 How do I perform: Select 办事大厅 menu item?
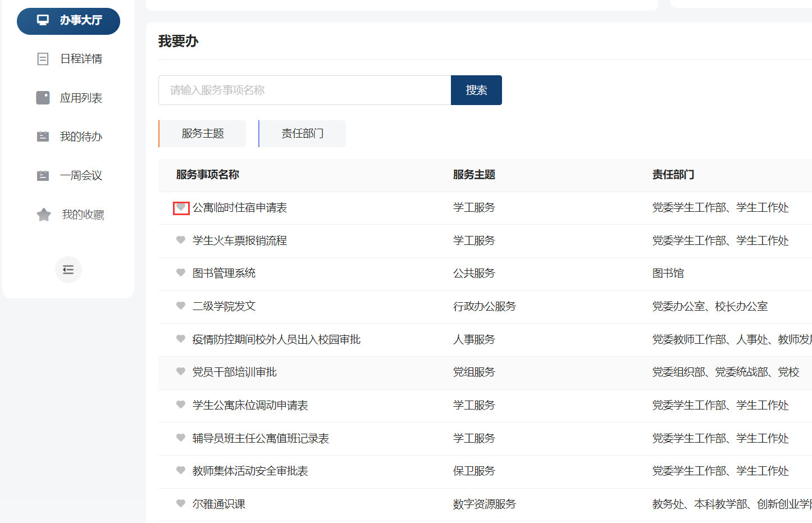tap(81, 21)
